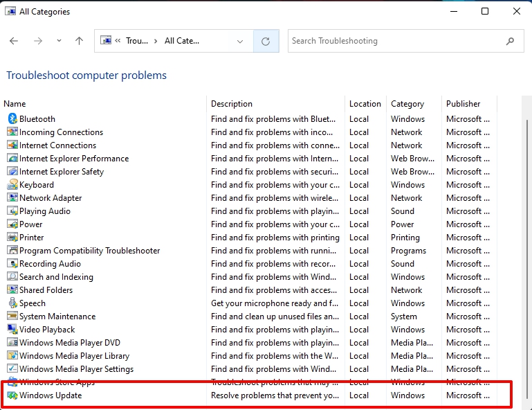This screenshot has width=532, height=410.
Task: Select 'Resolve problems that prevent yo...' description
Action: click(x=275, y=395)
